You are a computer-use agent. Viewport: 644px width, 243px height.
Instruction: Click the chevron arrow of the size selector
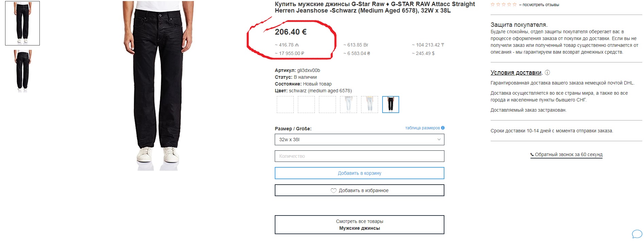pos(439,139)
